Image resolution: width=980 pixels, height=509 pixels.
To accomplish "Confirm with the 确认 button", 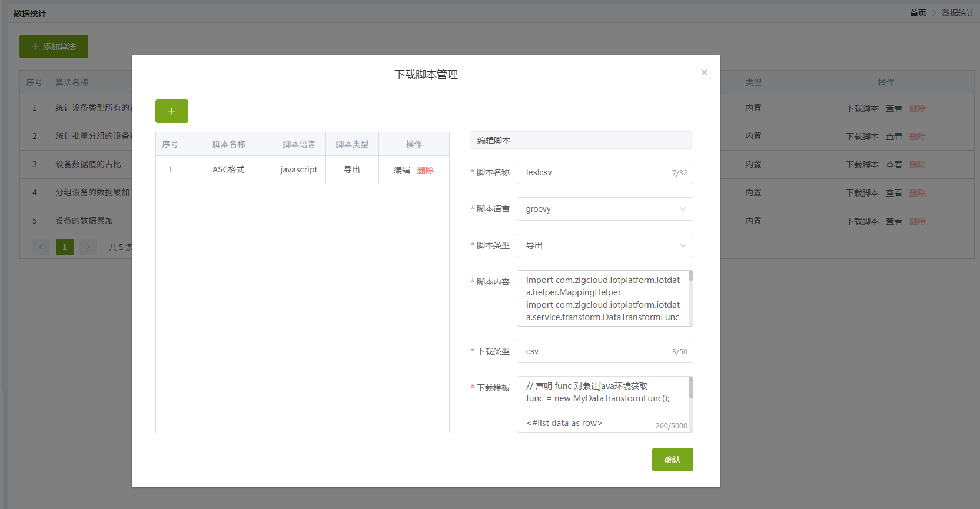I will click(672, 460).
